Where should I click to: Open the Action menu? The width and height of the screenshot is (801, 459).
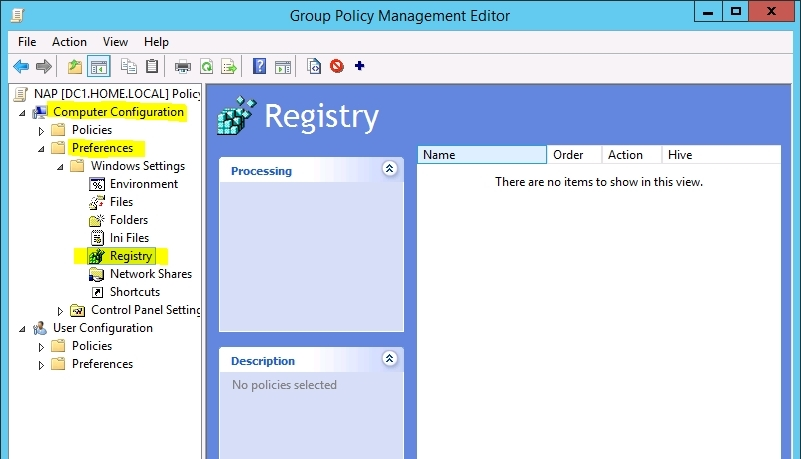point(69,42)
